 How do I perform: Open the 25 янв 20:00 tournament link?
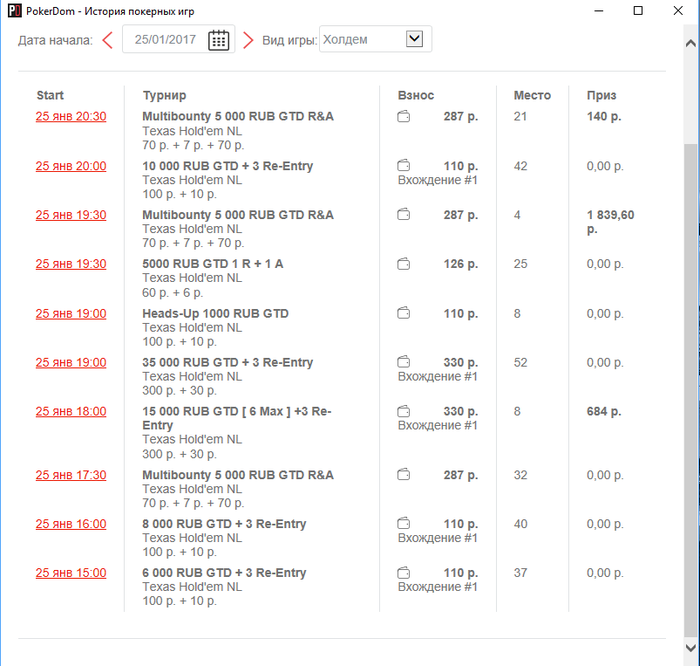(x=71, y=166)
